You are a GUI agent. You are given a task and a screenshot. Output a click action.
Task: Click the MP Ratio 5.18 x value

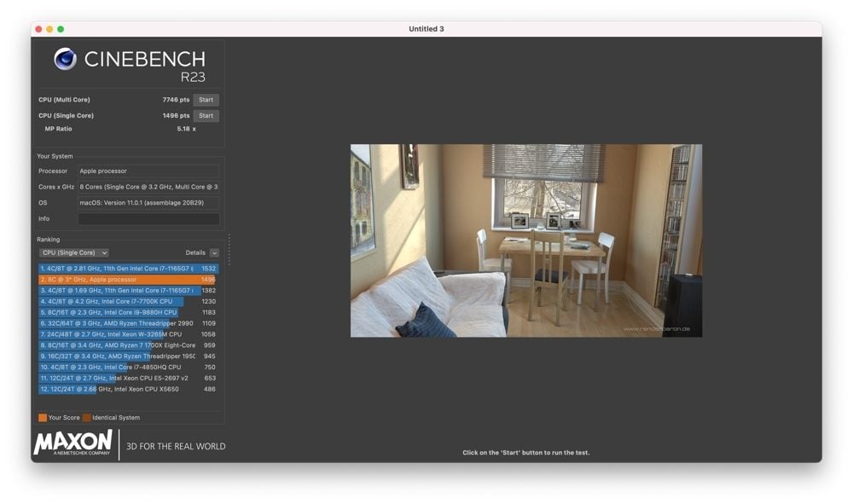pos(186,130)
